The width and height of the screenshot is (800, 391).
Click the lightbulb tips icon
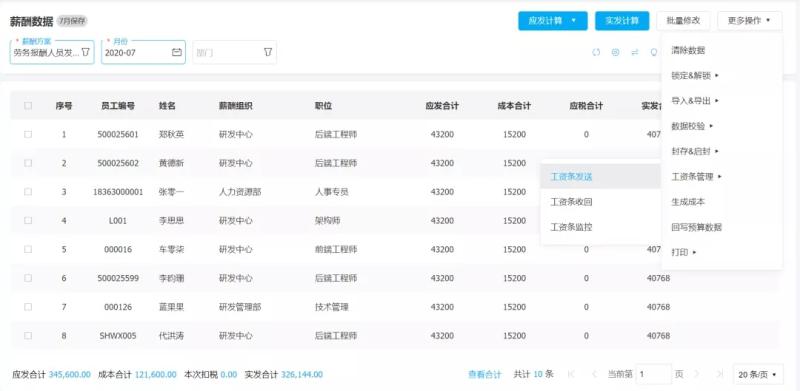click(654, 52)
